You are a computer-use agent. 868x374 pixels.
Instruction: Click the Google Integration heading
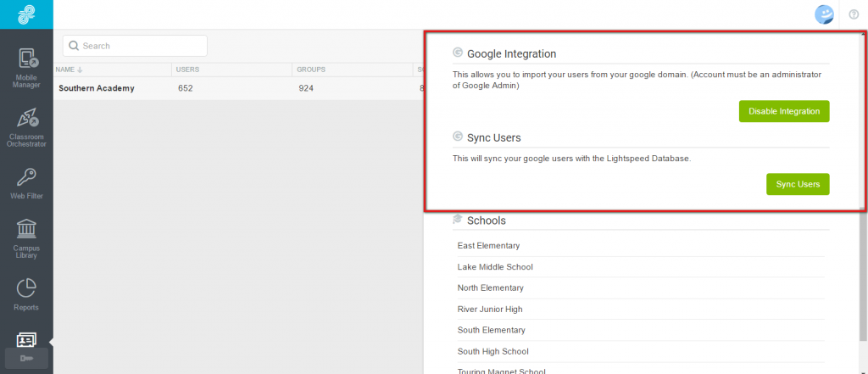pos(511,53)
